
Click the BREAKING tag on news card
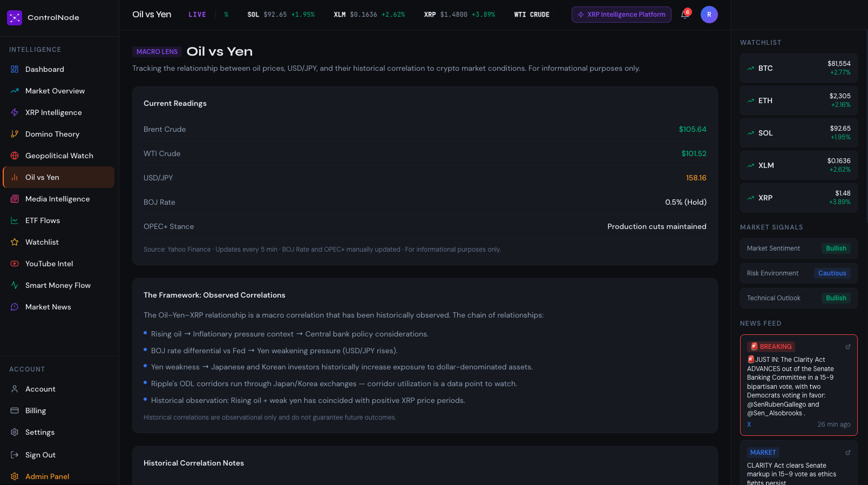point(771,347)
